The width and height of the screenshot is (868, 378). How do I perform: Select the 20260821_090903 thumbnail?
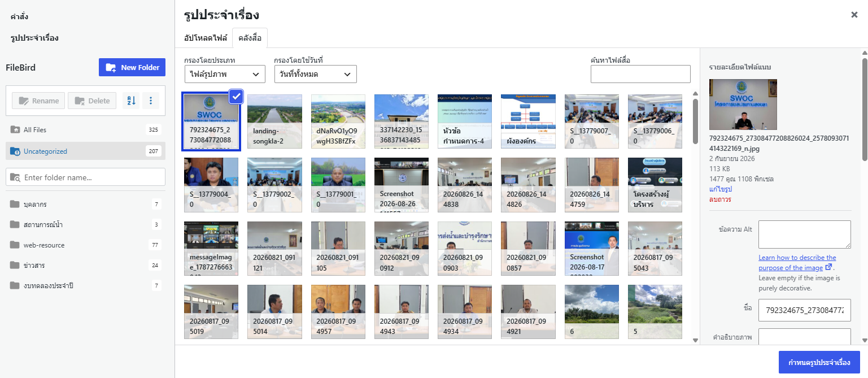pos(465,249)
